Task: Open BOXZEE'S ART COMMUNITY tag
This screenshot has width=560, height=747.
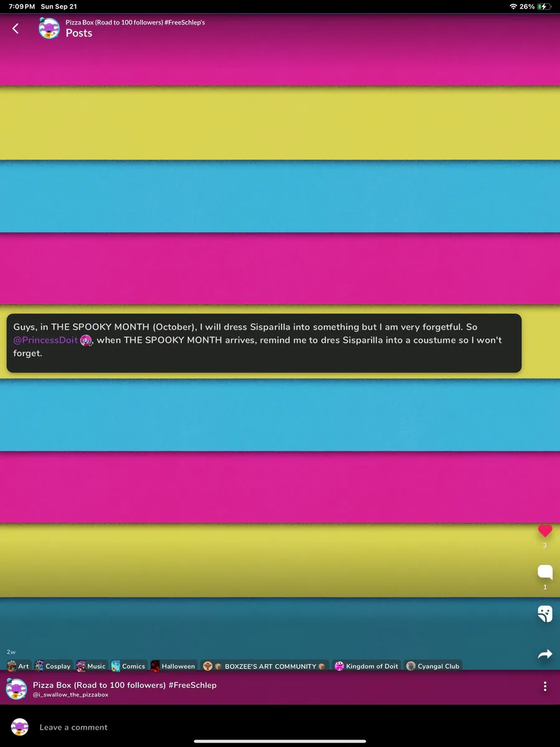Action: (264, 666)
